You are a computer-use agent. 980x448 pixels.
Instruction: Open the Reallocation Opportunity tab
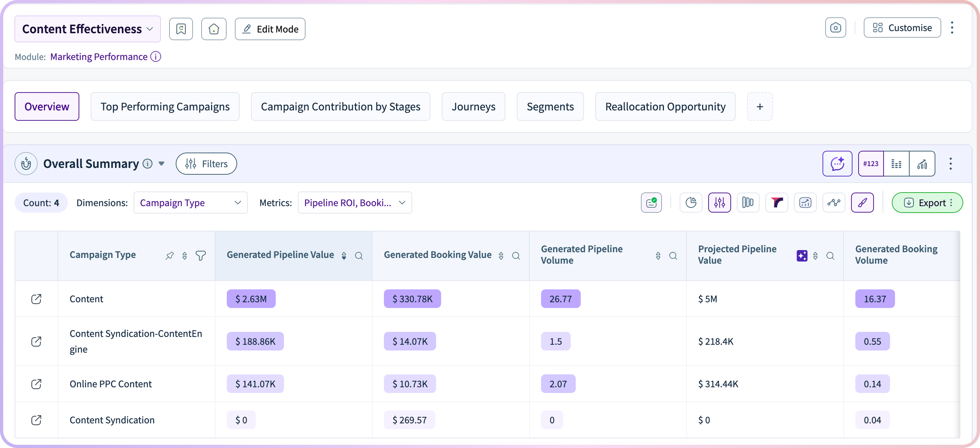[665, 106]
